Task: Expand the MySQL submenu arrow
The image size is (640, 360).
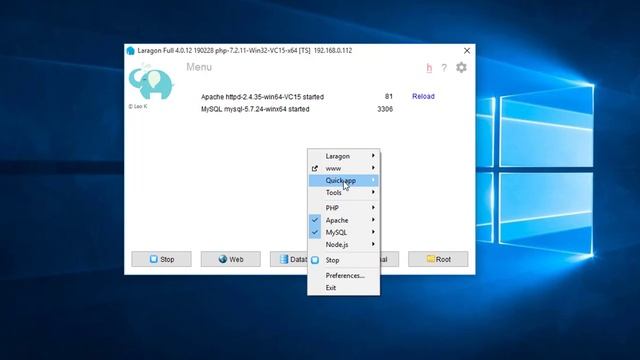Action: click(373, 232)
